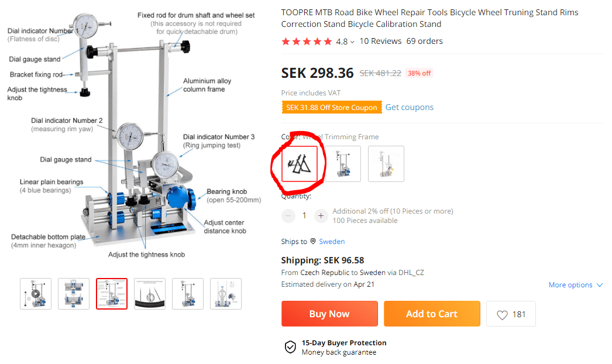This screenshot has width=612, height=364.
Task: Expand the 4.8 rating dropdown arrow
Action: [352, 42]
